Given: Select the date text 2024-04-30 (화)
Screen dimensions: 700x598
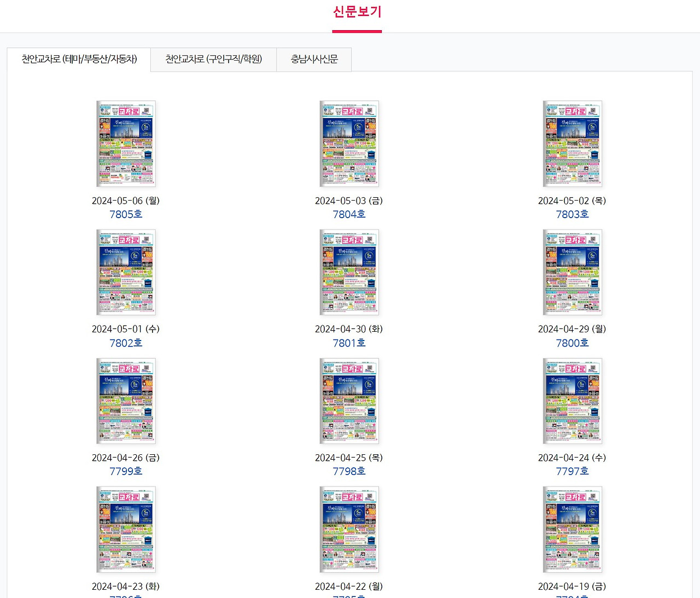Looking at the screenshot, I should click(349, 329).
